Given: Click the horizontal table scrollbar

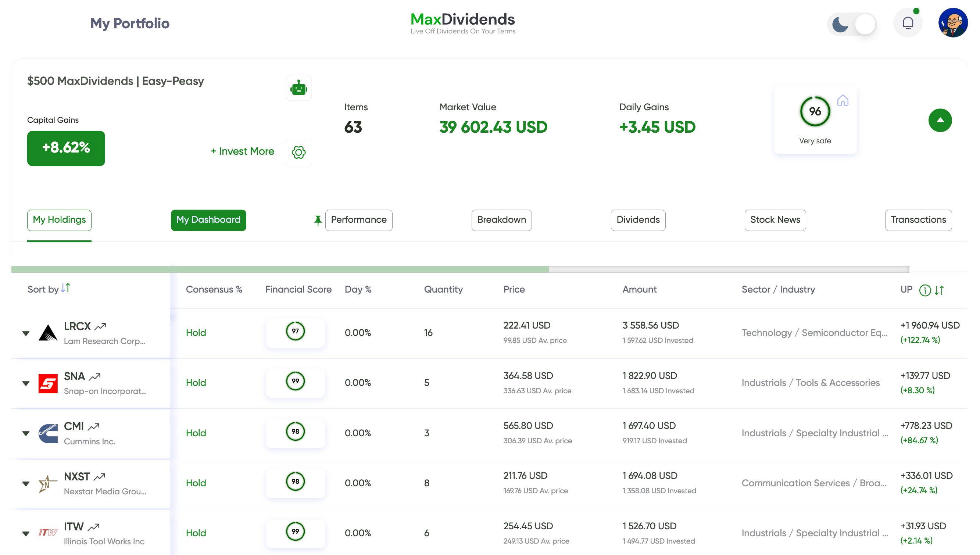Looking at the screenshot, I should click(x=280, y=269).
